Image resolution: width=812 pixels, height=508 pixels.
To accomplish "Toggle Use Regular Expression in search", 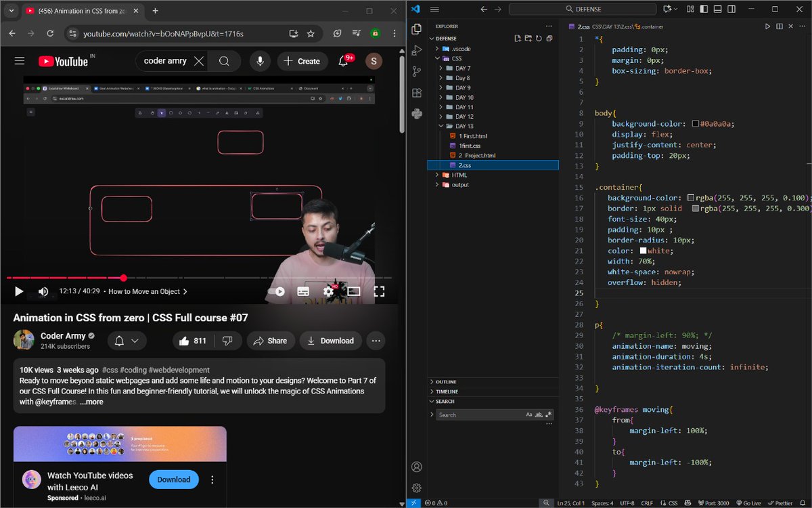I will [x=549, y=415].
